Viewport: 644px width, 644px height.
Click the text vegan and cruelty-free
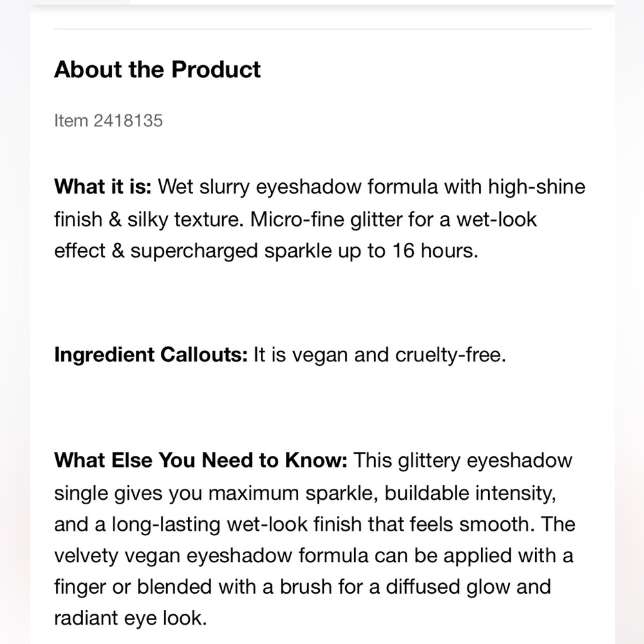pos(399,354)
